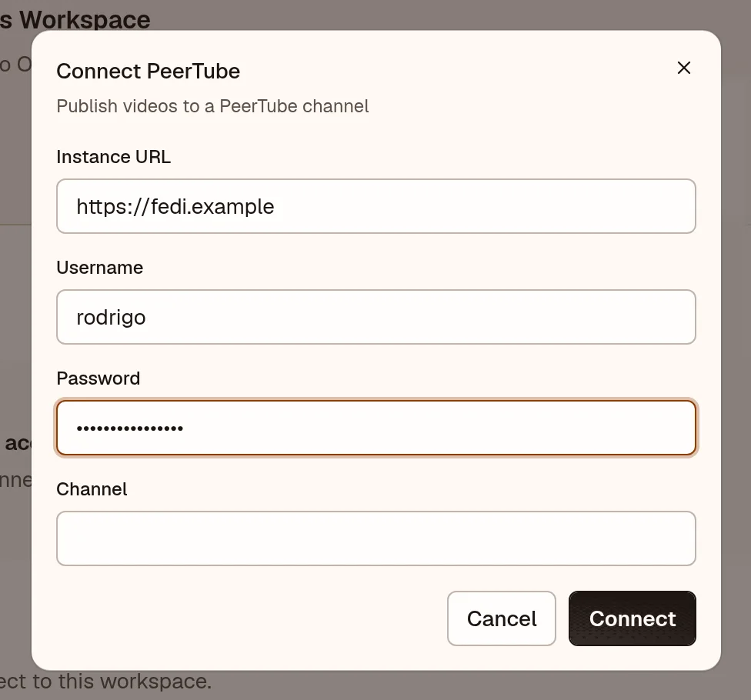
Task: Click the empty Channel input field
Action: coord(376,538)
